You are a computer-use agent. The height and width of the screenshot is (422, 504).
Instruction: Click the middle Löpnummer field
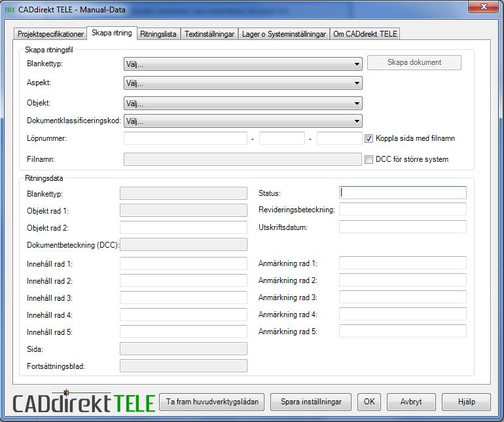coord(282,138)
